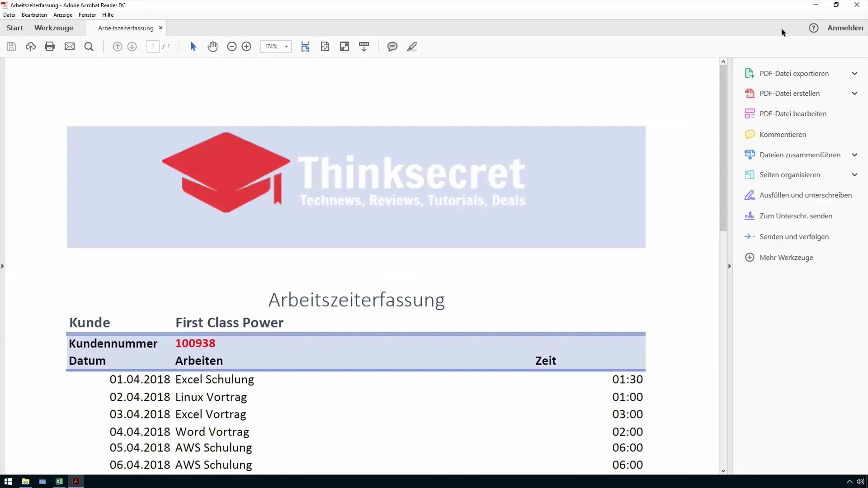The height and width of the screenshot is (488, 868).
Task: Open Dateien zusammenführen tool
Action: (800, 155)
